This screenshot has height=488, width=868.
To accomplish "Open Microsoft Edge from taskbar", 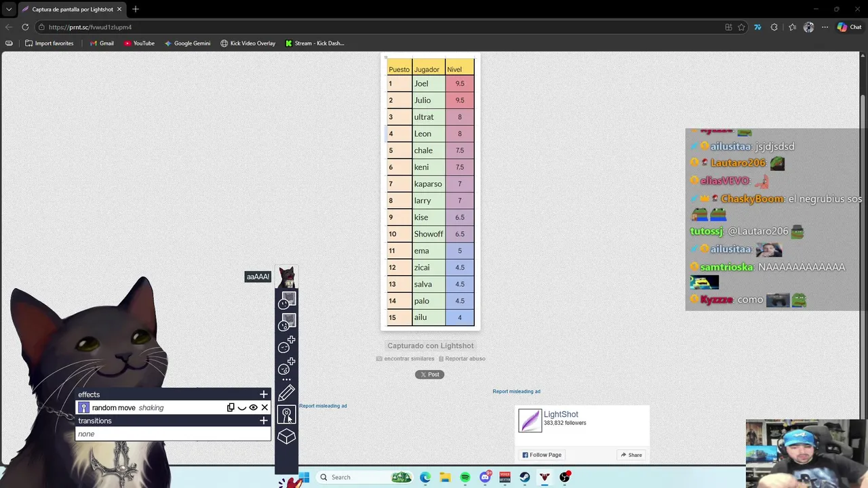I will (425, 477).
